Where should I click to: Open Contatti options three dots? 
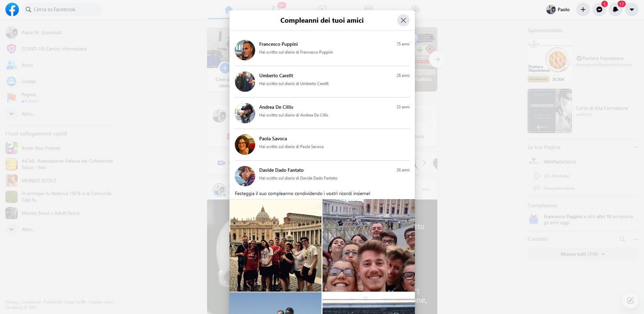coord(636,239)
